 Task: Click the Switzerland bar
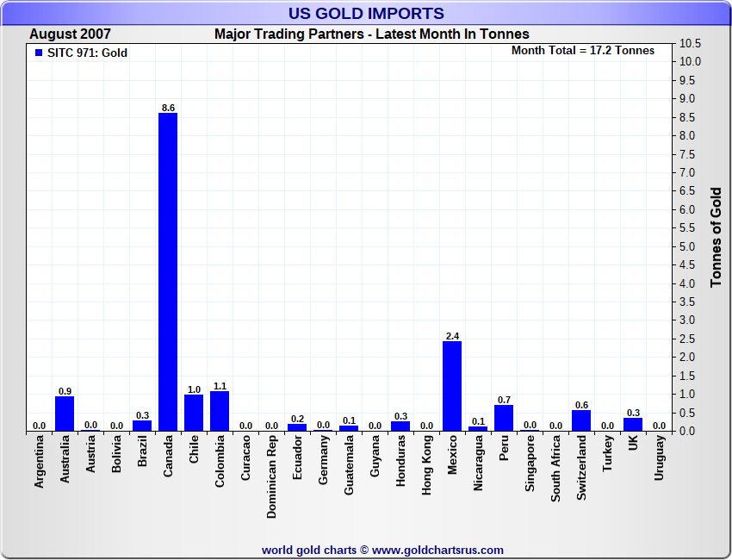point(581,420)
